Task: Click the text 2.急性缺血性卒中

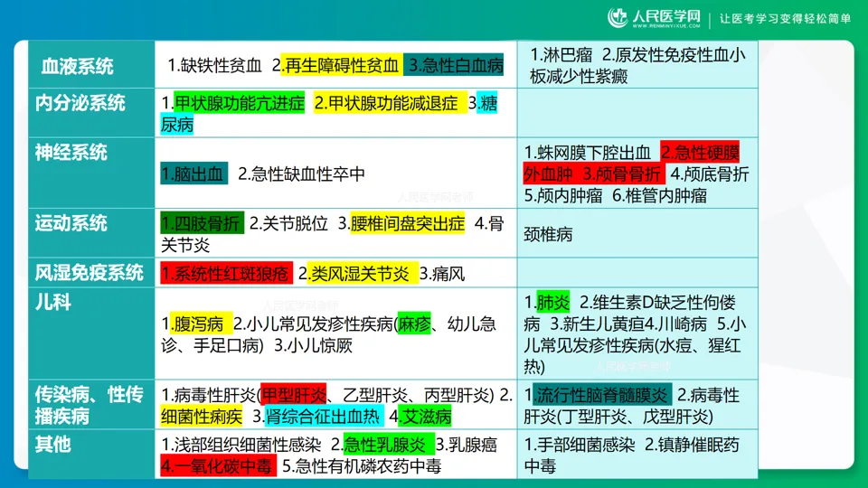Action: 301,174
